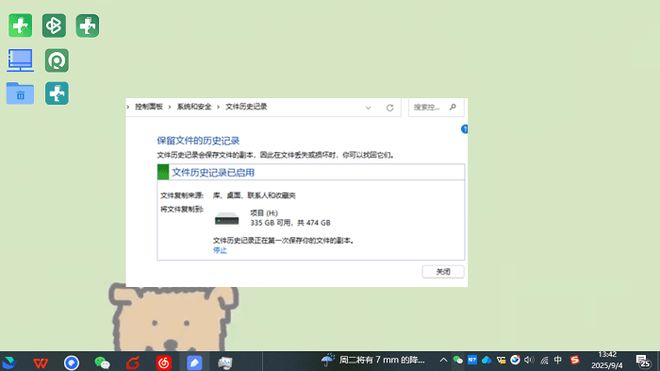Open the WeChat system tray icon

pyautogui.click(x=458, y=360)
